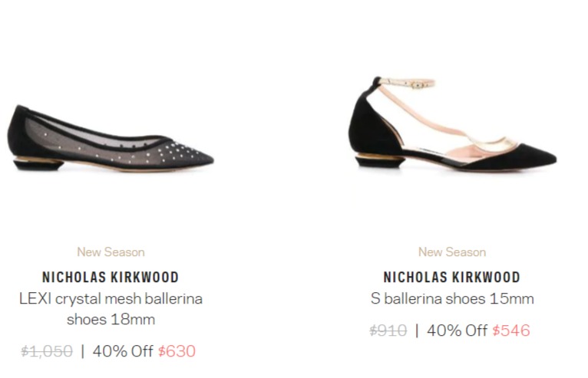Click the right Nicholas Kirkwood brand name
The width and height of the screenshot is (588, 378).
click(452, 278)
